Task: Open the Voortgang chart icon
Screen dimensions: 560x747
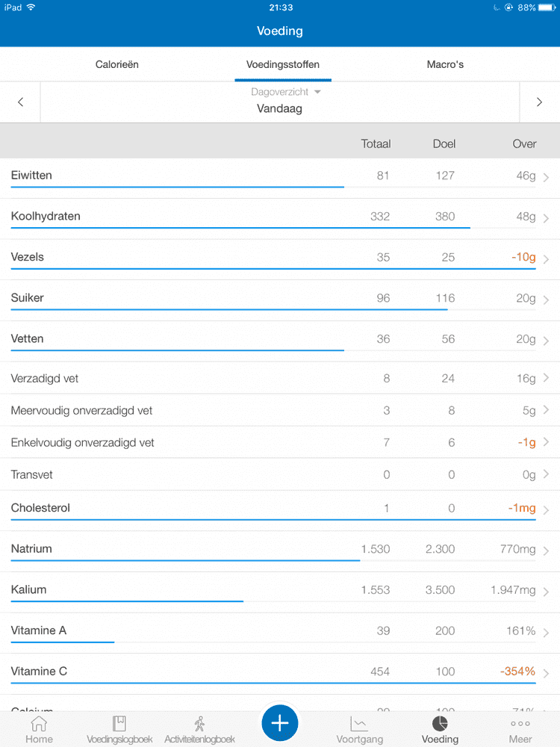Action: coord(359,724)
